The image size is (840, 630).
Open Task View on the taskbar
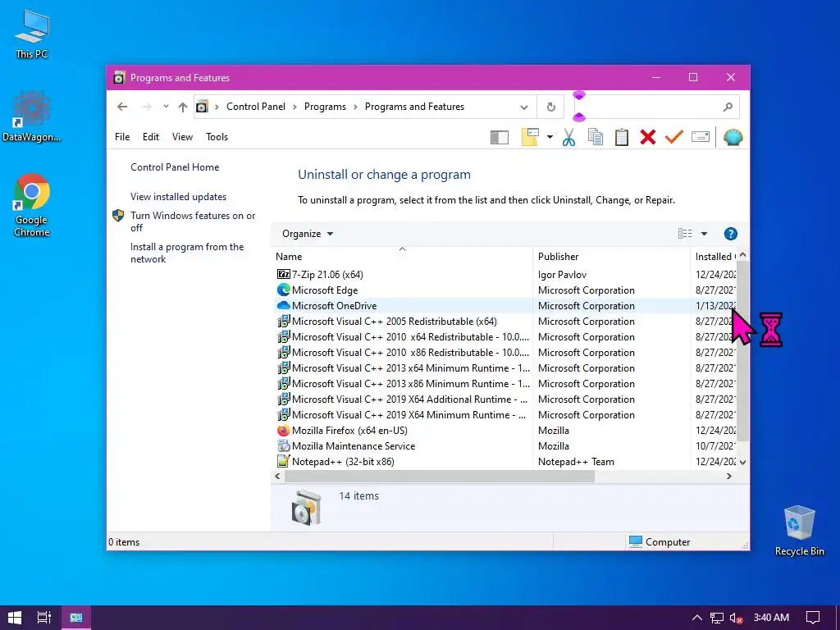pyautogui.click(x=44, y=617)
